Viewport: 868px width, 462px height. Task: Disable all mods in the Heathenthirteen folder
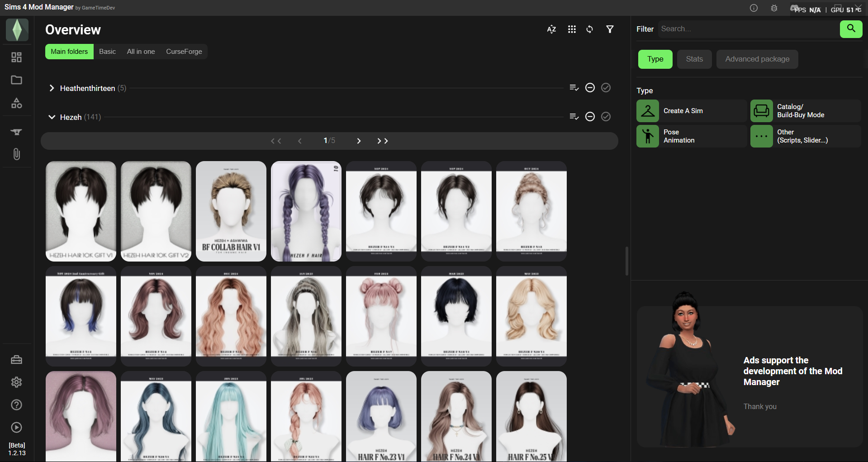tap(590, 88)
